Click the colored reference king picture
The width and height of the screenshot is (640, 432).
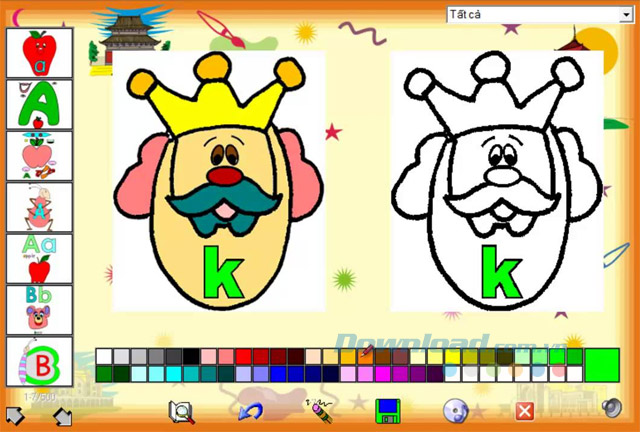pyautogui.click(x=219, y=181)
